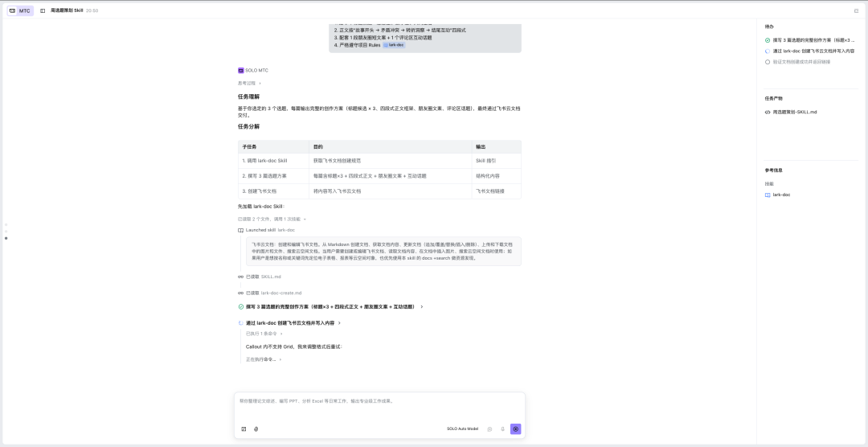Click the 任务分解 heading

[248, 126]
